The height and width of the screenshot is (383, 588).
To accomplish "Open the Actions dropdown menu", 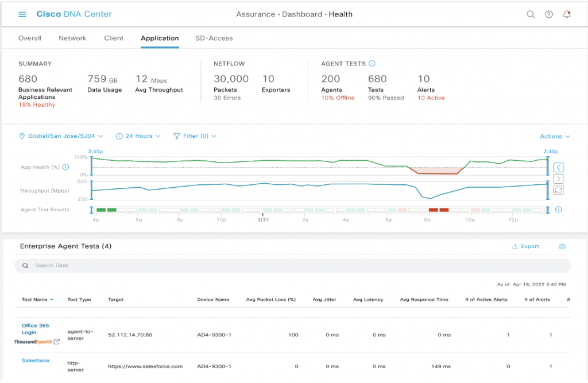I will [555, 136].
